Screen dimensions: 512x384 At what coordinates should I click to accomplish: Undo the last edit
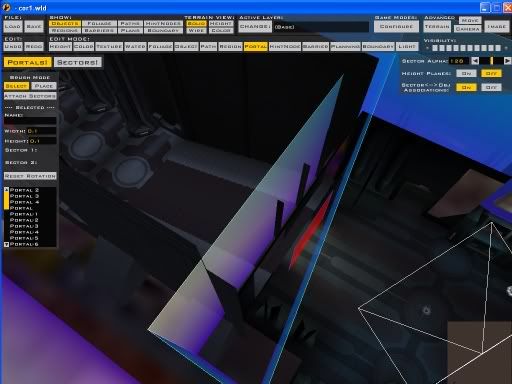pos(13,47)
